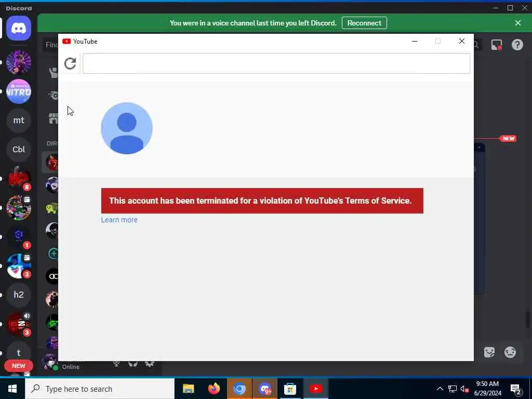Click the NEW messages marker in chat
Viewport: 532px width, 399px height.
click(508, 138)
